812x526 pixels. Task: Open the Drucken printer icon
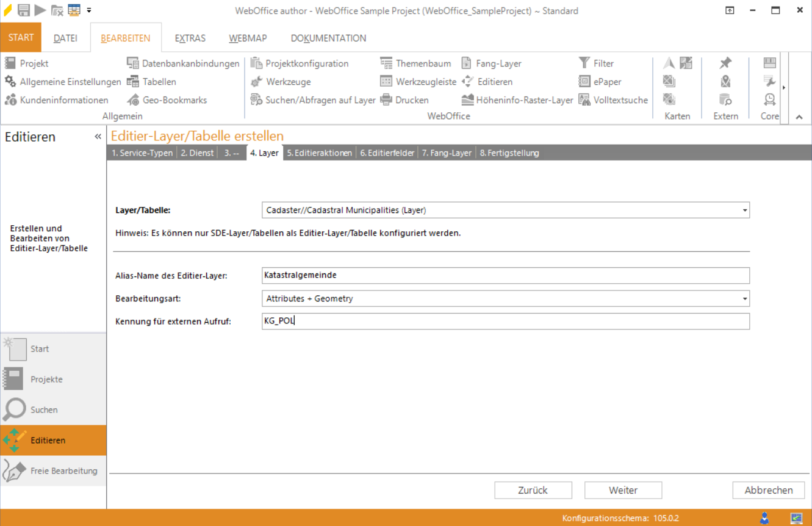point(386,100)
